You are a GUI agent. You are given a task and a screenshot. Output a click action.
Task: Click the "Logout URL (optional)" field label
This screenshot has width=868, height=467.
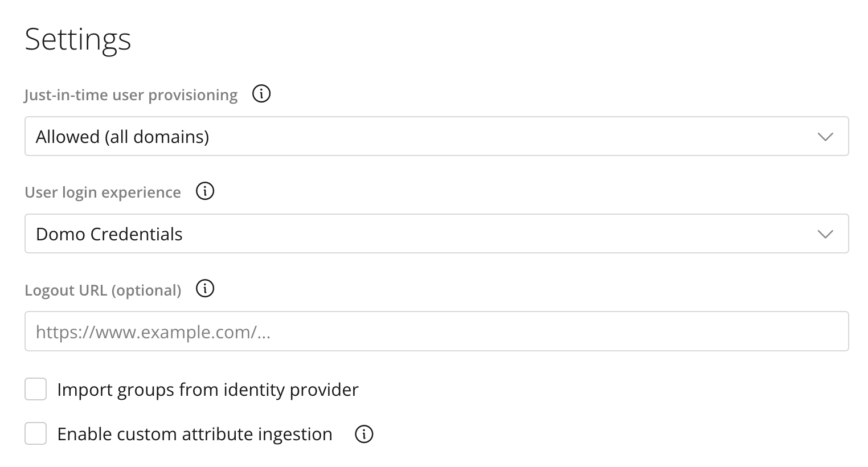[x=103, y=290]
